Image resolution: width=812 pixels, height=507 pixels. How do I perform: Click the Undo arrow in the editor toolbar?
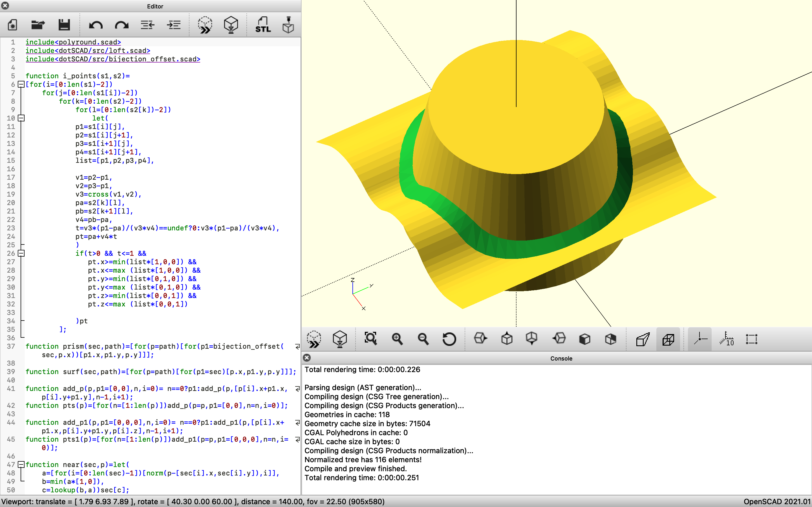click(96, 25)
